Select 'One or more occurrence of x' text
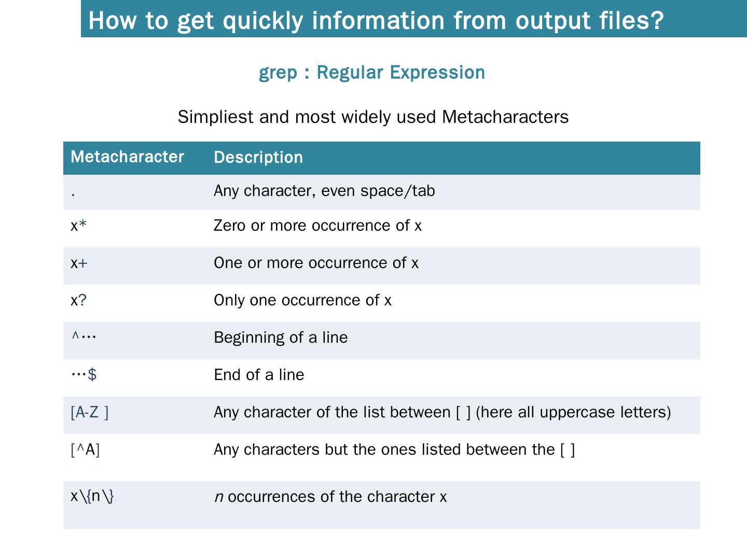The height and width of the screenshot is (560, 747). tap(316, 263)
